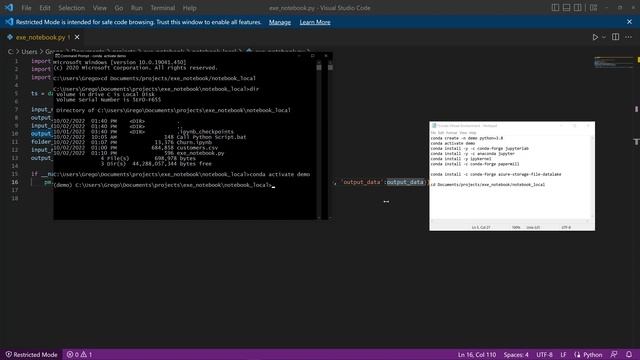
Task: Click the churn.ipynb entry in the Command Prompt listing
Action: [194, 142]
